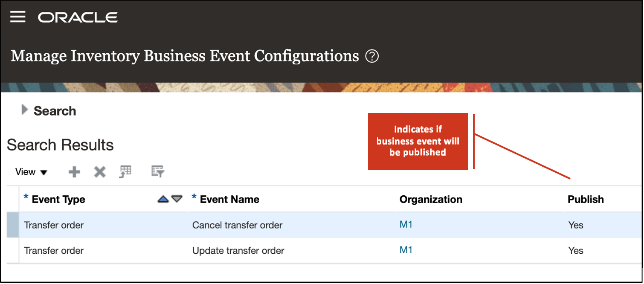Toggle the Query By Example filter icon
Viewport: 644px width, 284px height.
click(158, 172)
